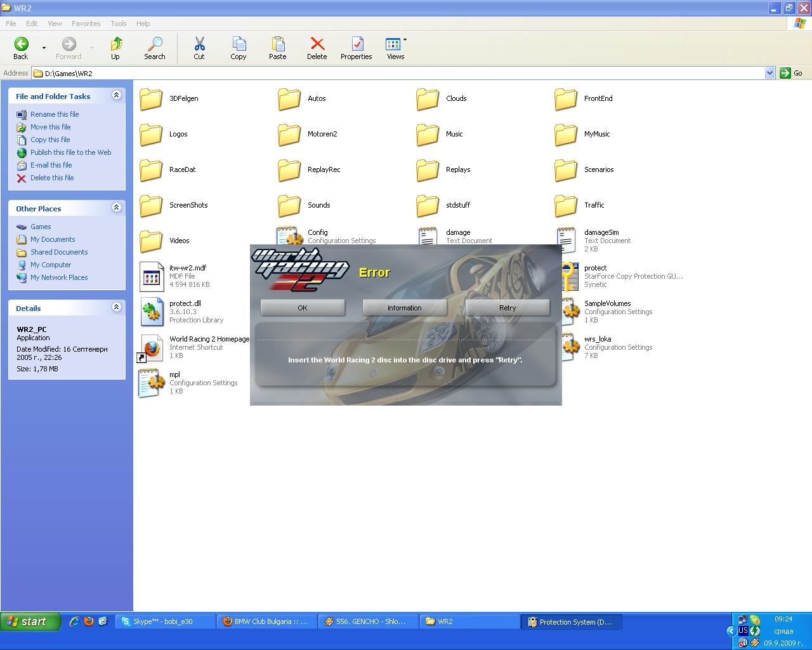
Task: Open Properties from the toolbar
Action: (357, 48)
